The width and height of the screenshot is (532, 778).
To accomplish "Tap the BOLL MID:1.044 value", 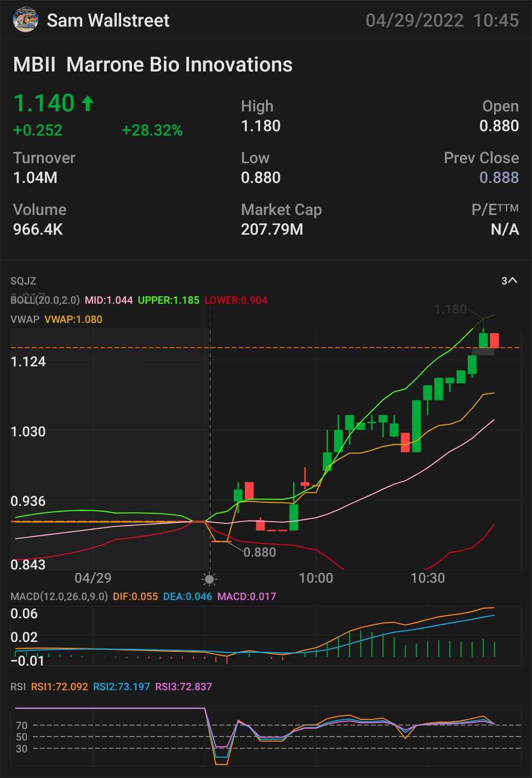I will pyautogui.click(x=109, y=300).
